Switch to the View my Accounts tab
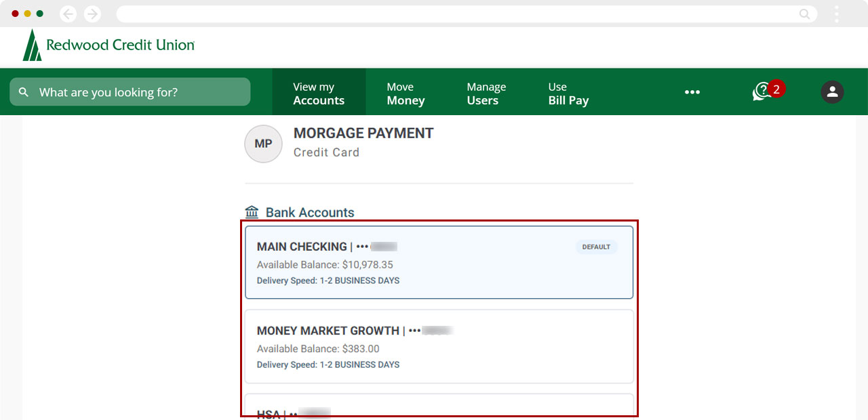 (x=319, y=91)
